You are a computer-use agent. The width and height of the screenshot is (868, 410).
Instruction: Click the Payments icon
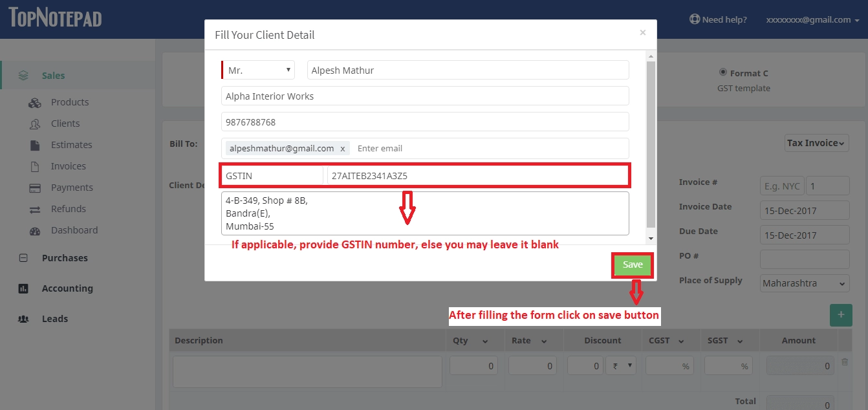point(35,188)
